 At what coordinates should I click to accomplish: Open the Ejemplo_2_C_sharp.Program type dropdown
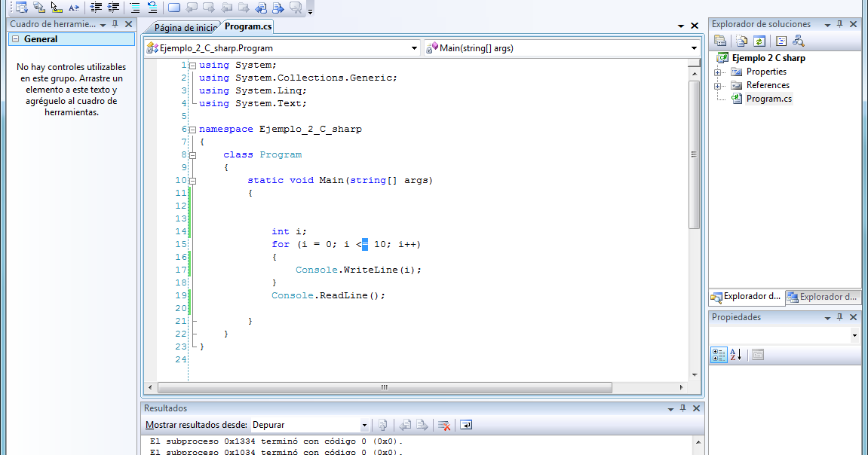414,47
